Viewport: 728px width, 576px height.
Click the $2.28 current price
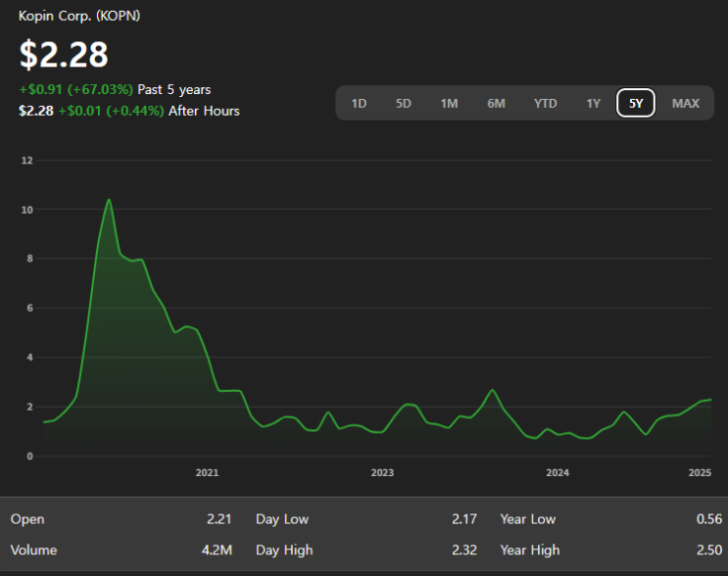[64, 54]
